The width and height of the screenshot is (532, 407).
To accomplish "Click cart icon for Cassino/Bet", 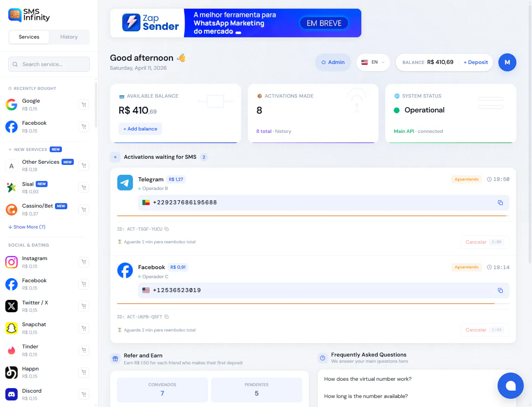I will pyautogui.click(x=84, y=210).
